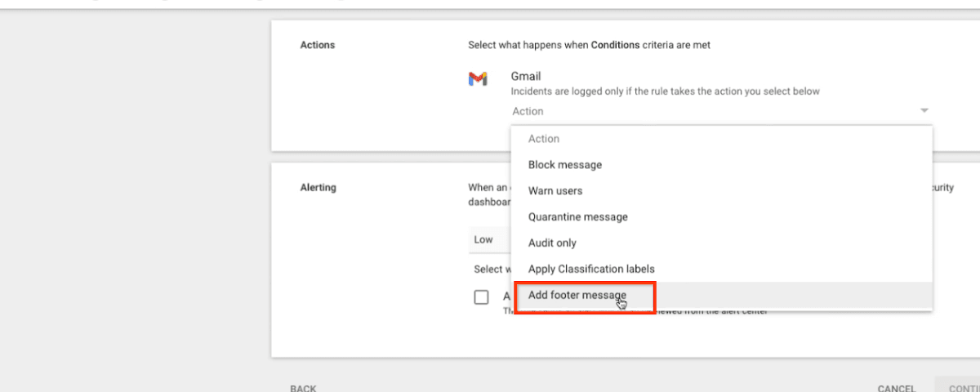Click the CONTINUE button
Viewport: 980px width, 392px height.
(962, 388)
